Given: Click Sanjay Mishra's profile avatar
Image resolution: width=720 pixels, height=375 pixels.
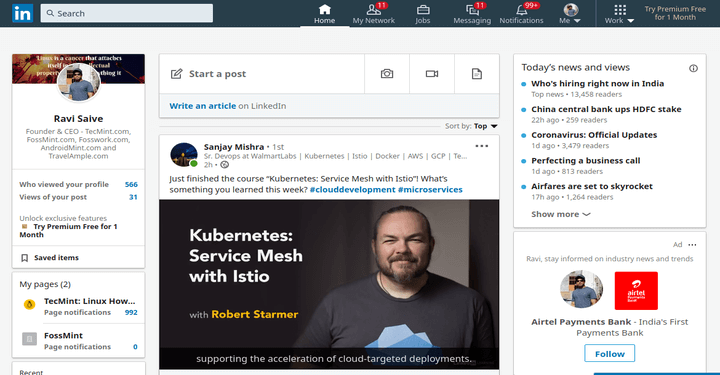Looking at the screenshot, I should 184,155.
